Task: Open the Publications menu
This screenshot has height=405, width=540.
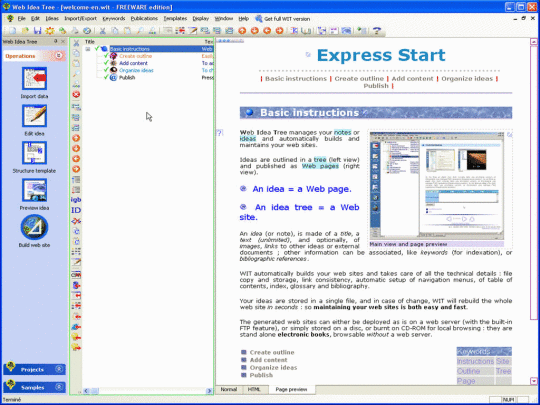Action: click(144, 19)
